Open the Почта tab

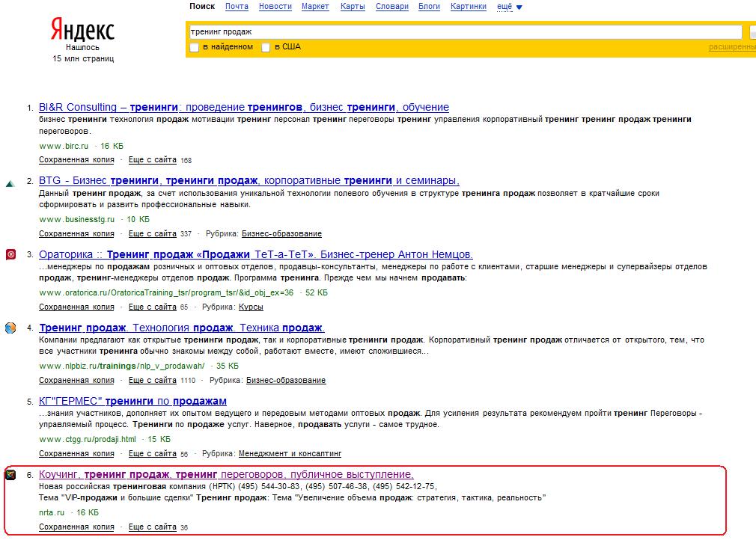(x=237, y=6)
